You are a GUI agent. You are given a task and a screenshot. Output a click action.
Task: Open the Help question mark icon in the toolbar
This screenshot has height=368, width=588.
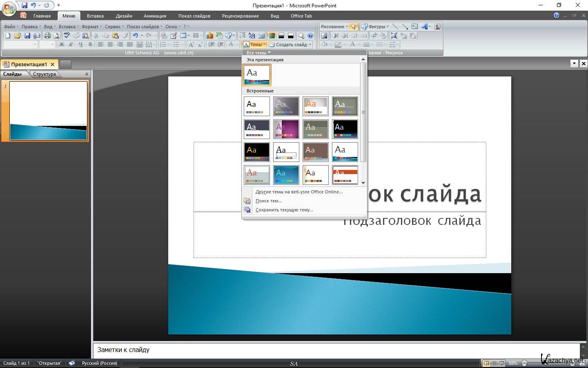pyautogui.click(x=310, y=36)
